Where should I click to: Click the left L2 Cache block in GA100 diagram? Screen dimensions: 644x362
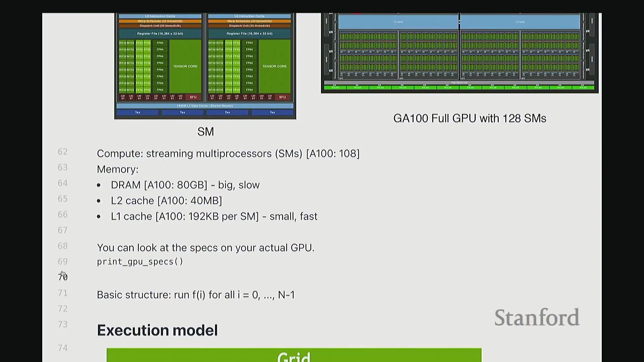(398, 22)
